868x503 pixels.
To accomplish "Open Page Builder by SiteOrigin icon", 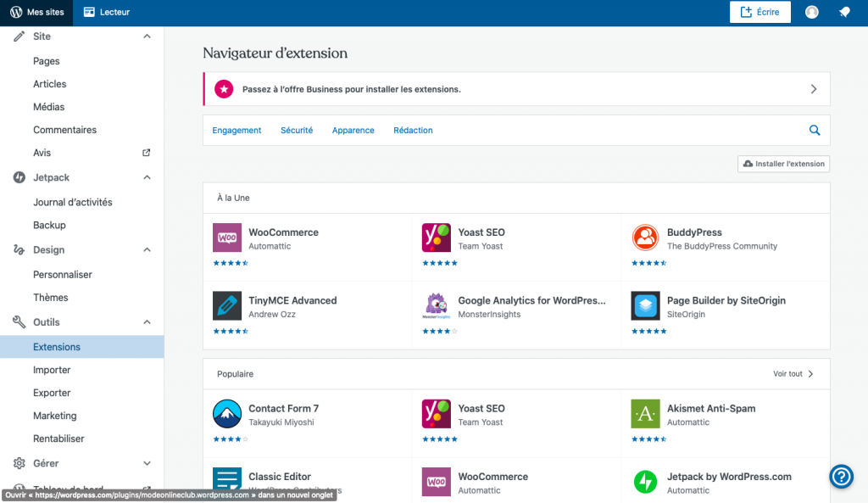I will pyautogui.click(x=645, y=306).
